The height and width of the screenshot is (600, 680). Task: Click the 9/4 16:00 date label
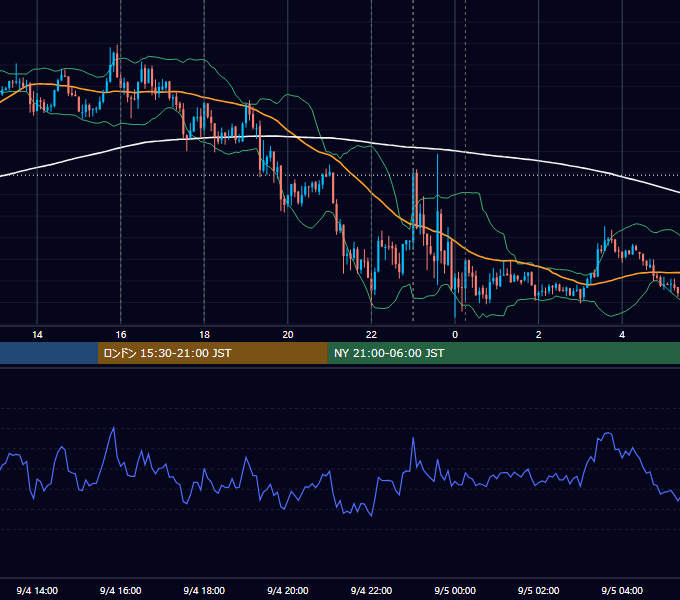[121, 590]
